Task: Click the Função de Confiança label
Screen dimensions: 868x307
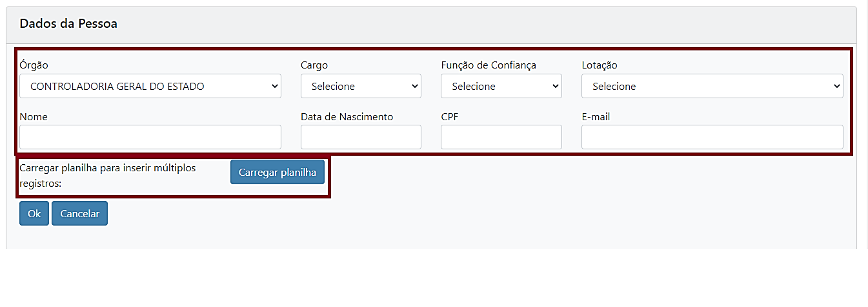Action: pyautogui.click(x=489, y=65)
